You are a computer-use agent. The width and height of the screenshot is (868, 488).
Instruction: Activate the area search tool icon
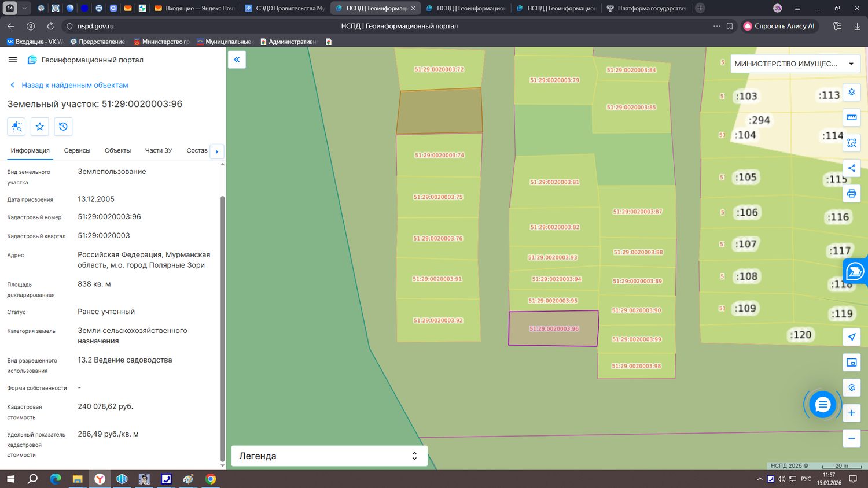(851, 143)
